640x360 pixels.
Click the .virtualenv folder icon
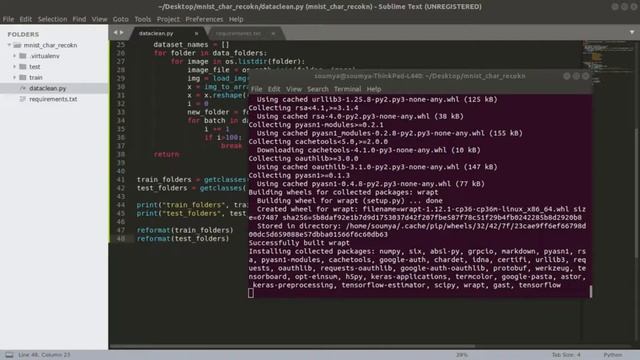pos(23,56)
